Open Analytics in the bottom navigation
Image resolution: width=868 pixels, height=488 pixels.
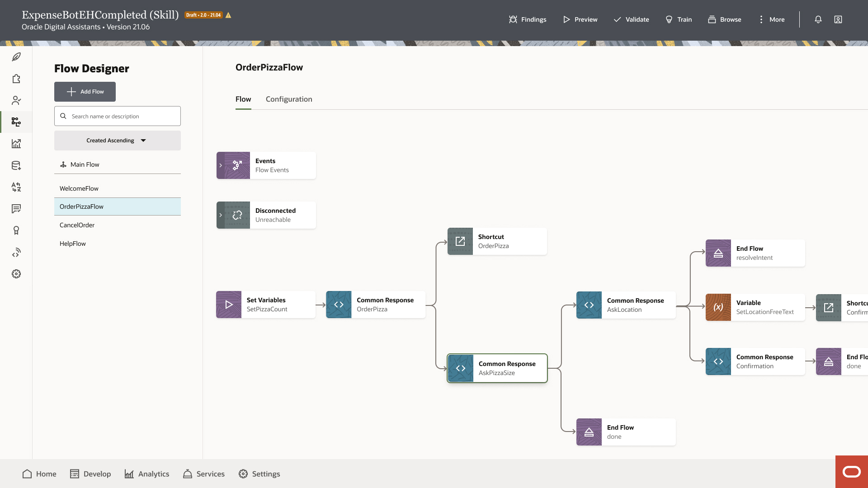tap(147, 474)
